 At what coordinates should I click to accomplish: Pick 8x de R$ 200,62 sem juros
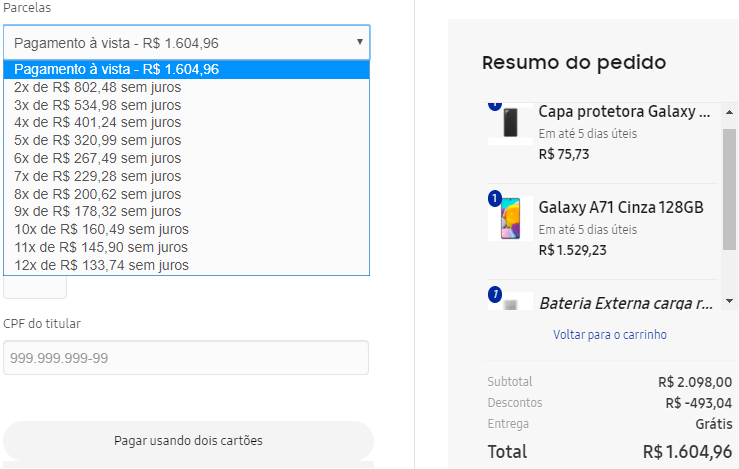coord(97,194)
